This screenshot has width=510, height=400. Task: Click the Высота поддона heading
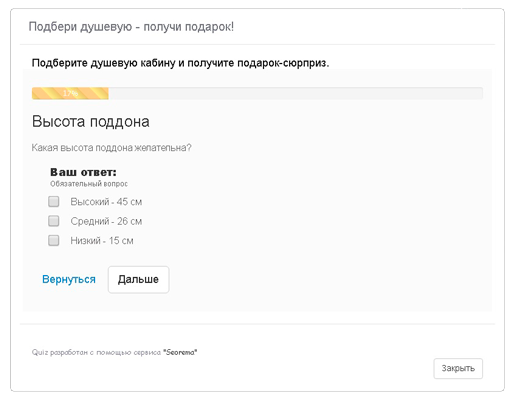click(91, 121)
